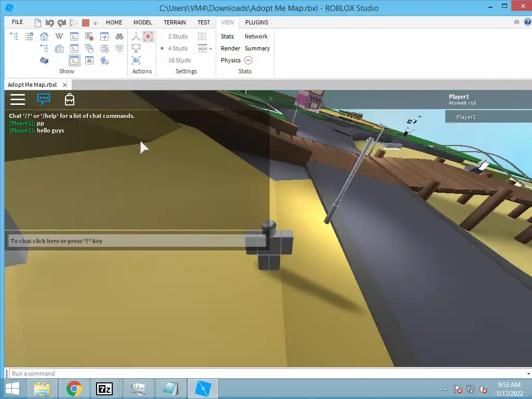Open the Properties panel icon
Viewport: 532px width, 399px height.
(29, 36)
